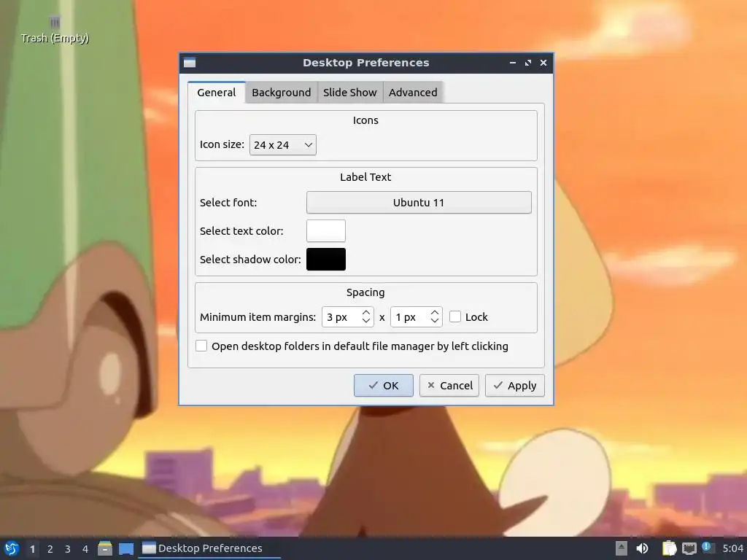Toggle open desktop folders by left clicking checkbox

click(201, 346)
